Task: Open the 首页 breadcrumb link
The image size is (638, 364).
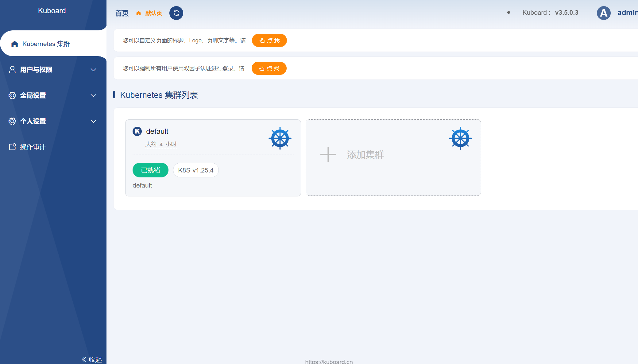Action: pos(122,13)
